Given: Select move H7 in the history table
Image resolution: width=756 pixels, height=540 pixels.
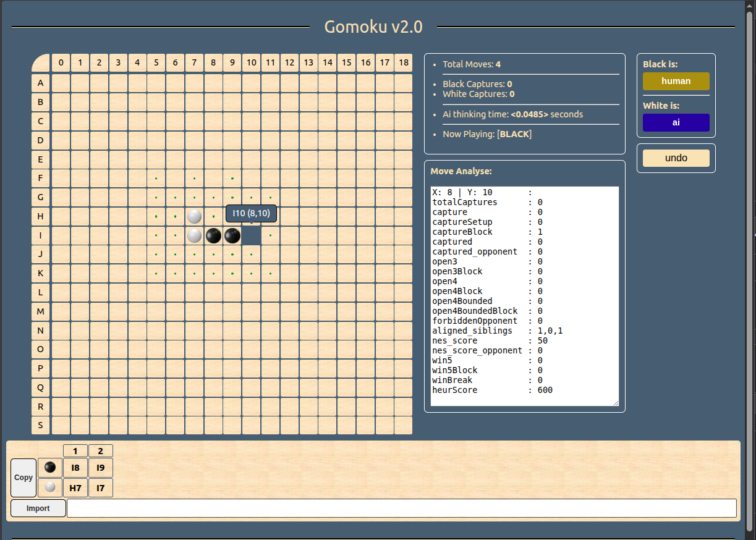Looking at the screenshot, I should pyautogui.click(x=75, y=487).
